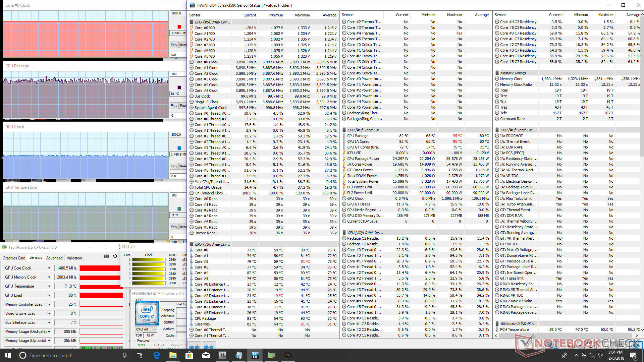Switch to GPU-Z taskbar icon
The width and height of the screenshot is (644, 362).
(x=271, y=355)
